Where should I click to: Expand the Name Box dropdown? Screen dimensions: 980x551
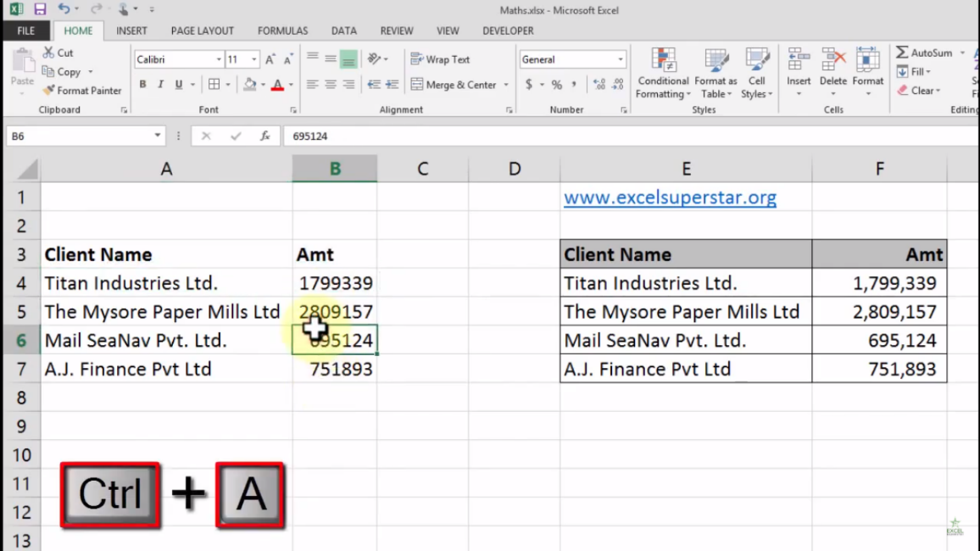coord(157,136)
